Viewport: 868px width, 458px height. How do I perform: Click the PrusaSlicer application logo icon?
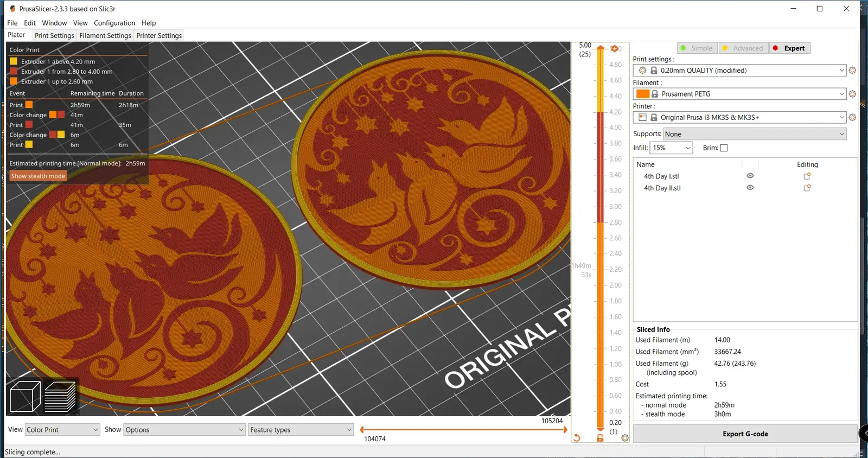point(12,9)
